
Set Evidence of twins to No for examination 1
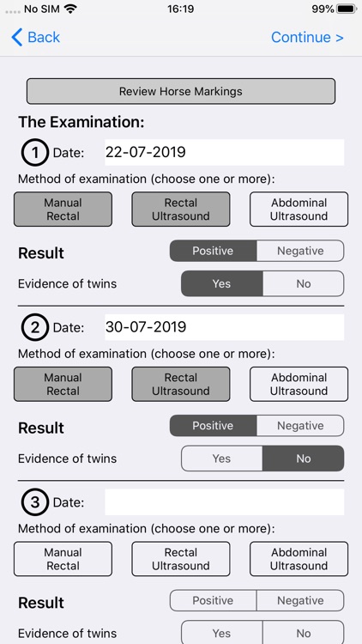304,284
